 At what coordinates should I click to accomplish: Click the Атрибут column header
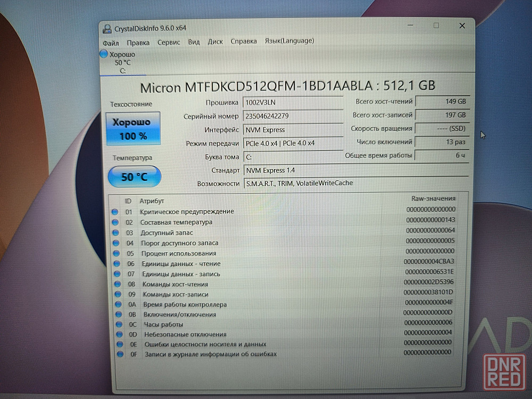[x=152, y=201]
